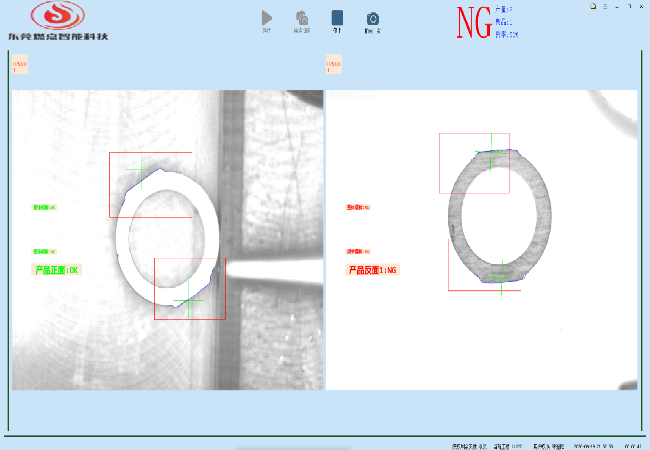
Task: Click the Run play button in toolbar
Action: click(266, 18)
